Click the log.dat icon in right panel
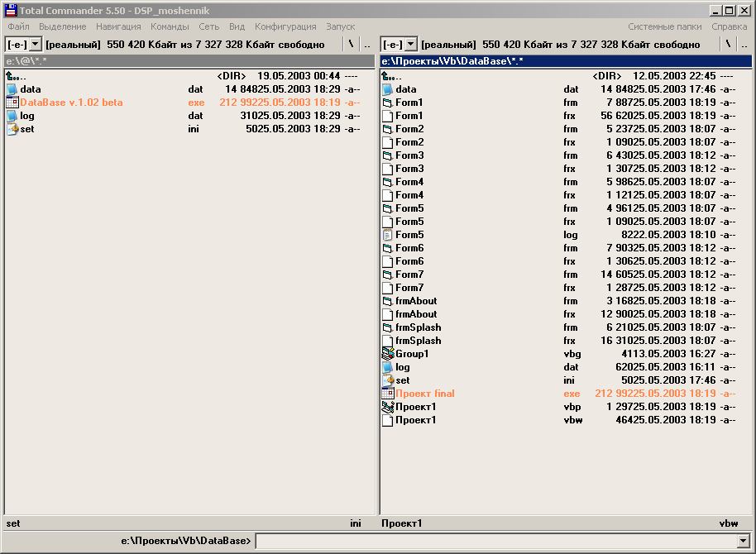The width and height of the screenshot is (756, 554). coord(387,367)
